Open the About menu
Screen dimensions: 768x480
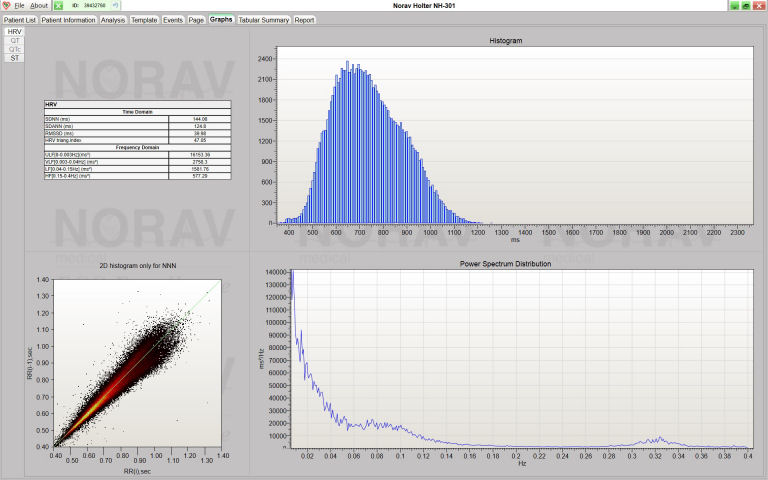pyautogui.click(x=38, y=6)
